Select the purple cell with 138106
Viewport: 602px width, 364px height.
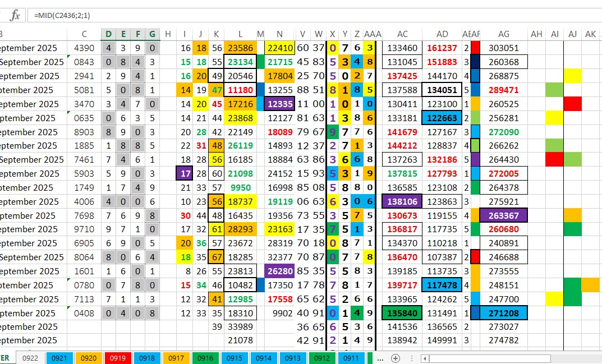coord(402,201)
